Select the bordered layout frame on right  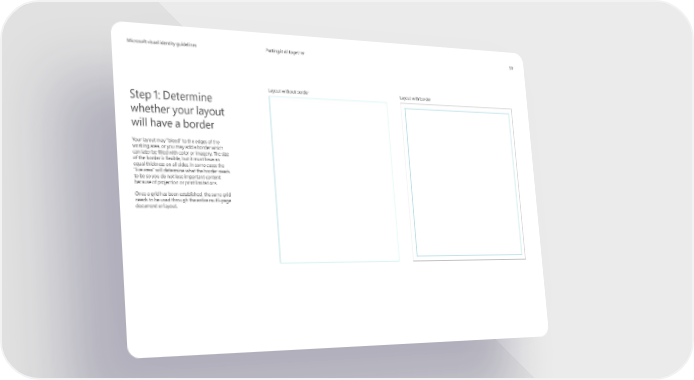[x=463, y=182]
